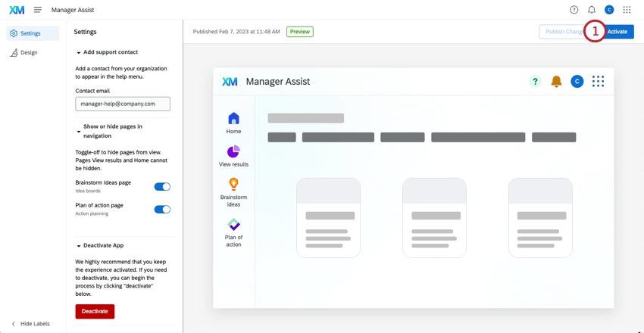Image resolution: width=644 pixels, height=333 pixels.
Task: Click the orange bell icon in preview header
Action: pos(556,82)
